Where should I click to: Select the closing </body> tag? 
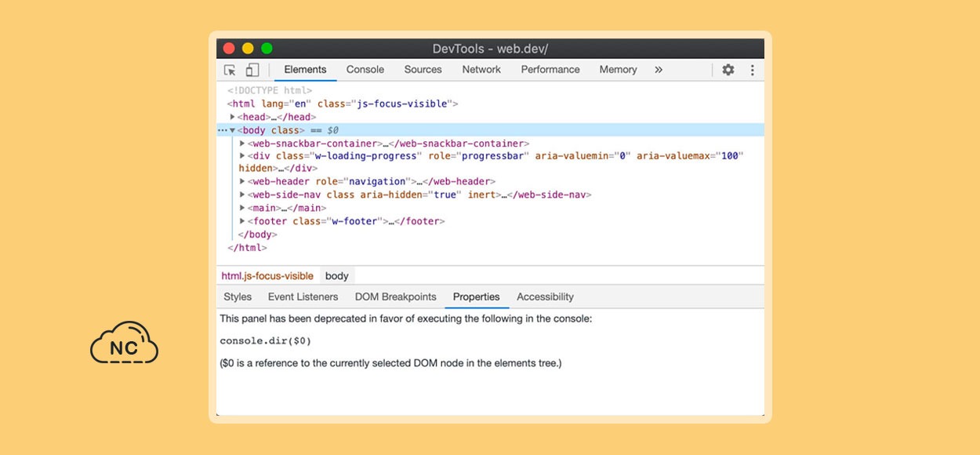(x=256, y=235)
